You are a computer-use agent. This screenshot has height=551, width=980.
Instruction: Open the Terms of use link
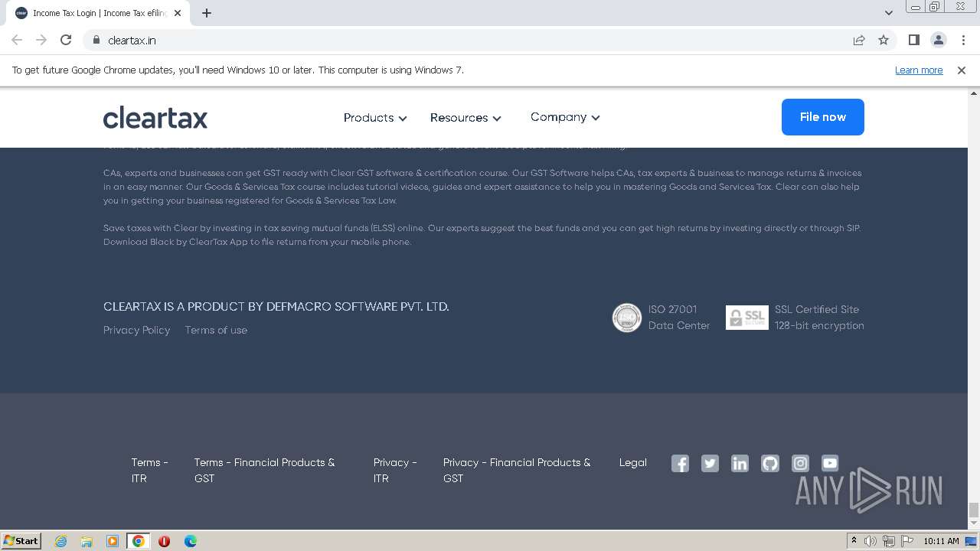216,331
